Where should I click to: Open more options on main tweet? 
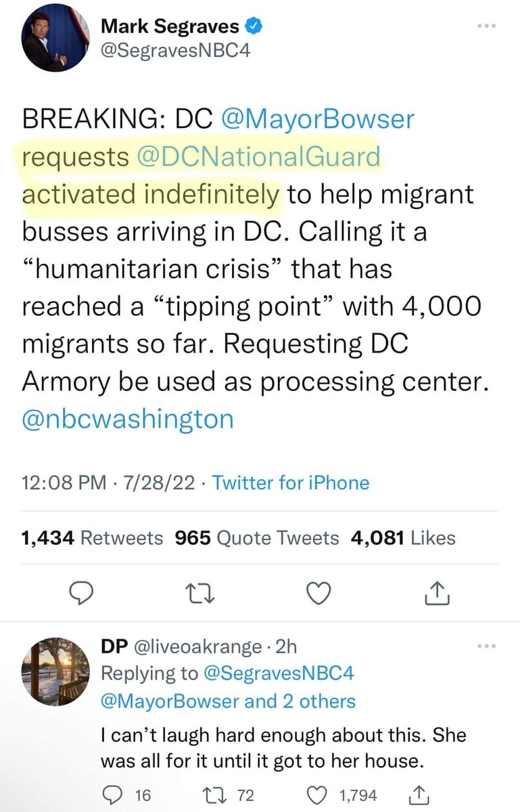pyautogui.click(x=487, y=25)
